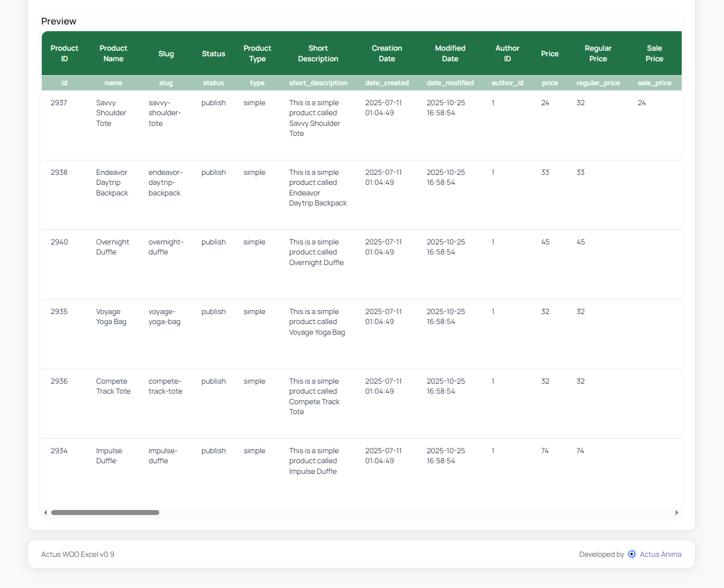This screenshot has width=724, height=588.
Task: Open the Actus Anima developer link
Action: [660, 554]
